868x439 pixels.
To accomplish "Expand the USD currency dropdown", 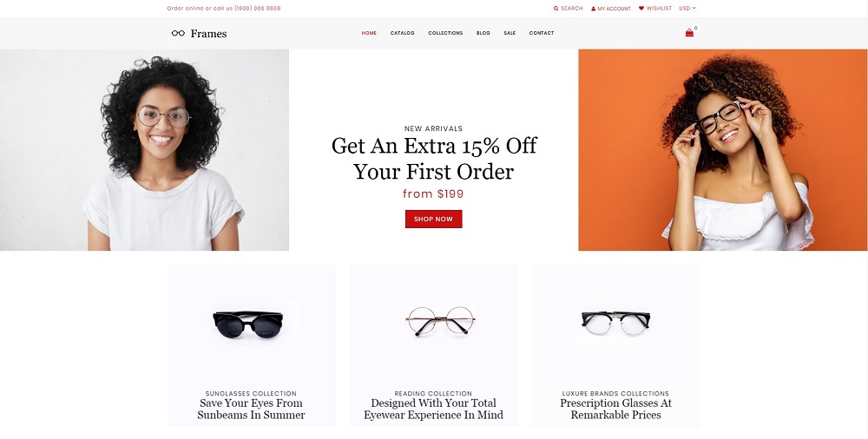I will click(687, 9).
